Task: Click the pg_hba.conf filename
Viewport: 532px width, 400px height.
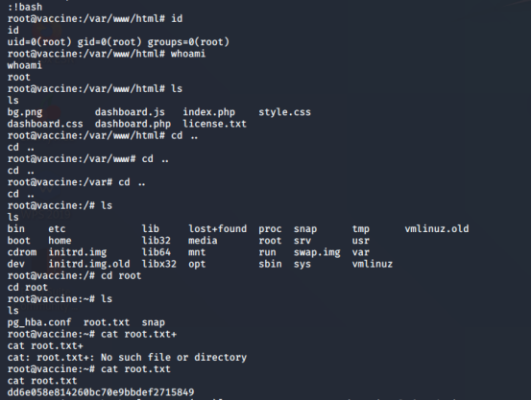Action: coord(39,322)
